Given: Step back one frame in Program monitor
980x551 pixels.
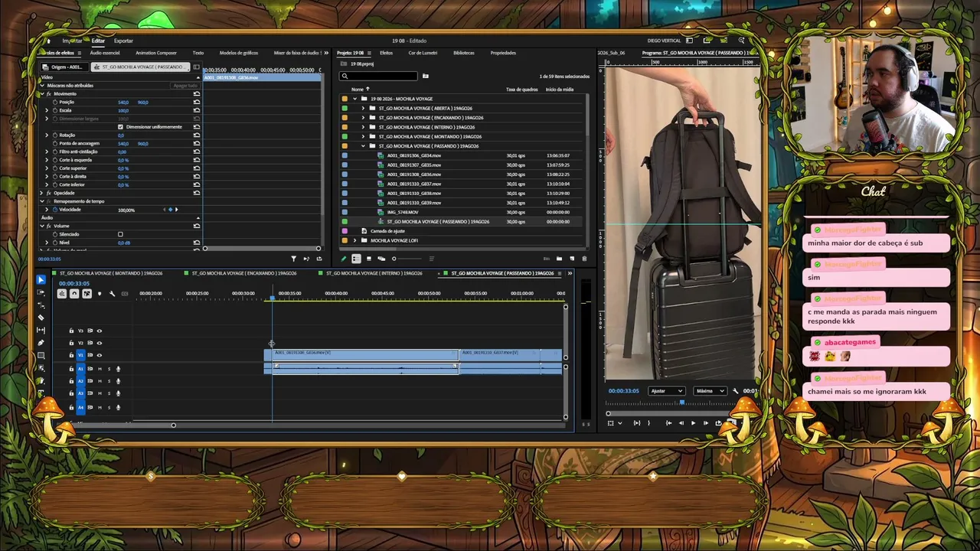Looking at the screenshot, I should [681, 423].
